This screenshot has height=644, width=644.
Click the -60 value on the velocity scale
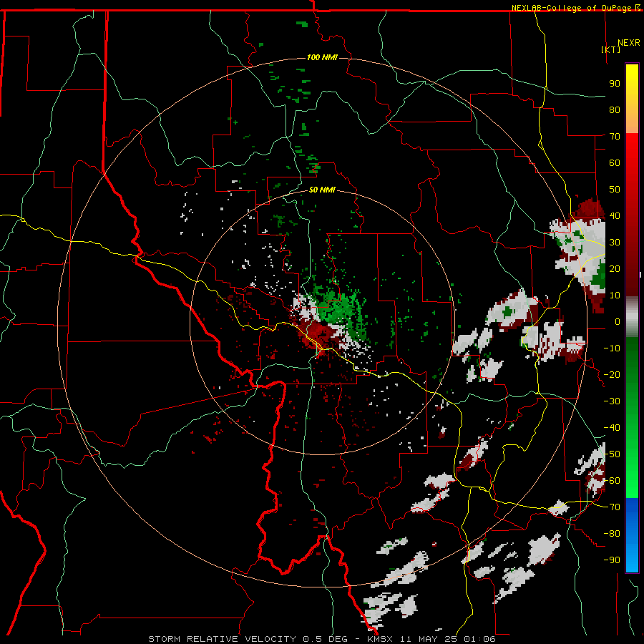point(612,481)
